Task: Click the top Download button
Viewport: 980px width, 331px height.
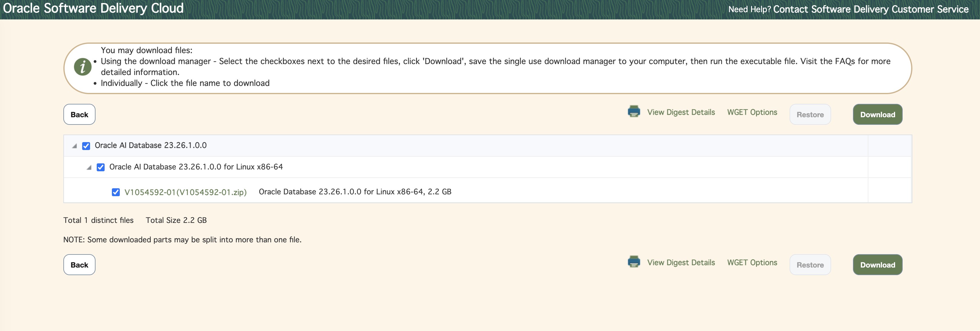Action: coord(877,114)
